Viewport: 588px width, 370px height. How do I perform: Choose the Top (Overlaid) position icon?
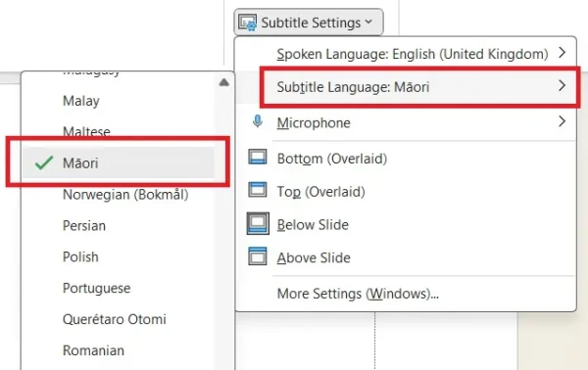[x=258, y=190]
